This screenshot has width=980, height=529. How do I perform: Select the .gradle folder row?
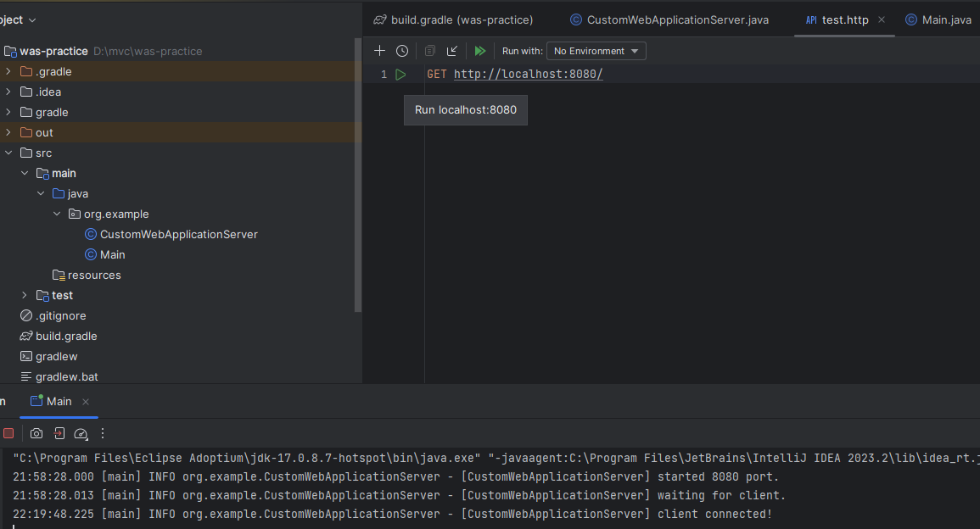tap(181, 72)
